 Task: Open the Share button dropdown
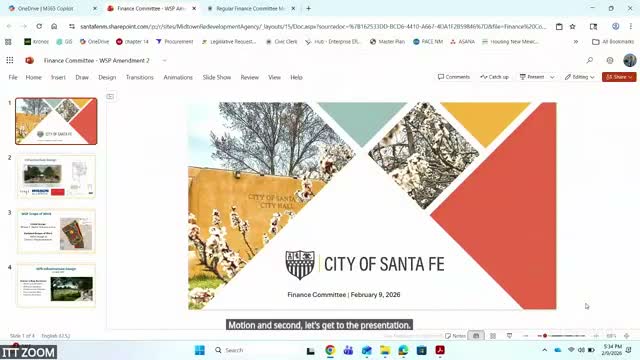(x=619, y=77)
